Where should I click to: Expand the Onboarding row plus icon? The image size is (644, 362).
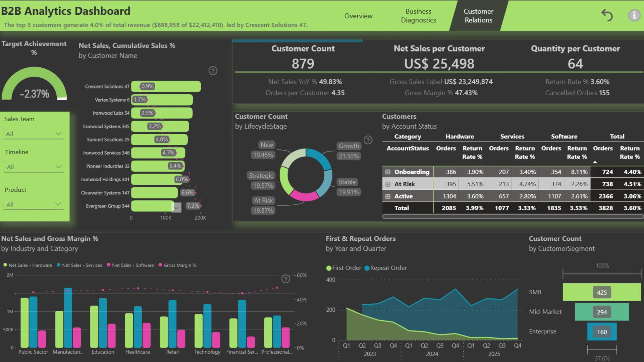pos(388,172)
